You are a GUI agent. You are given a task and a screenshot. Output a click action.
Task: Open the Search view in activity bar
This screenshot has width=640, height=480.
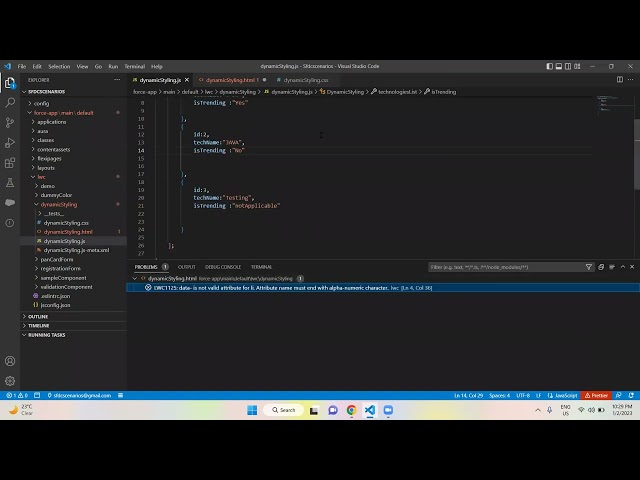(10, 102)
